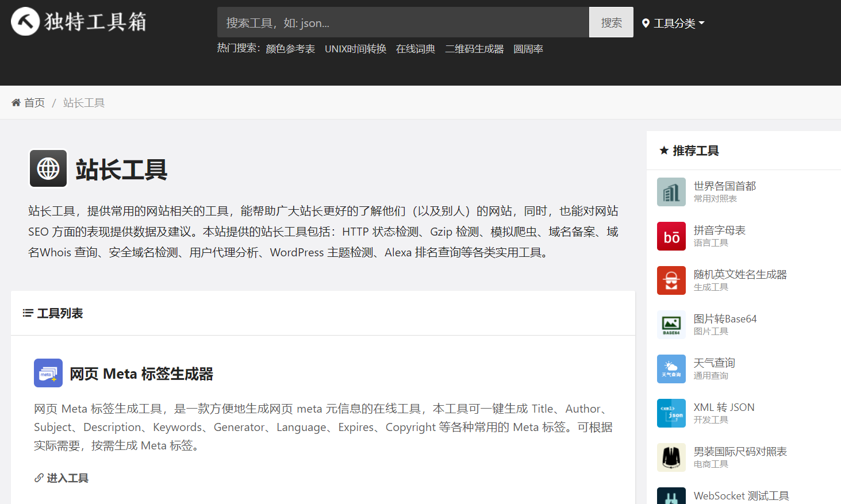Screen dimensions: 841x504
Task: Open the 世界各国首都 building icon
Action: point(671,192)
